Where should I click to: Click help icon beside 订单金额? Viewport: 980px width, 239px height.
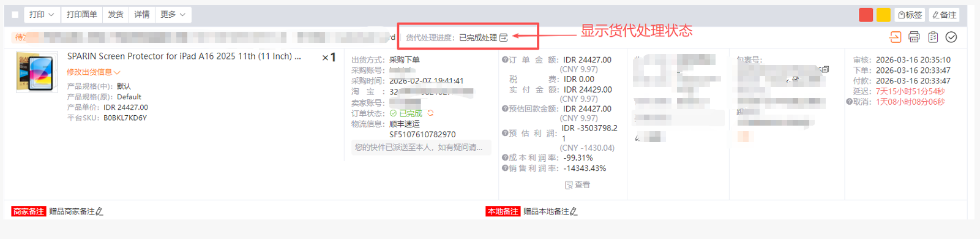click(x=505, y=59)
